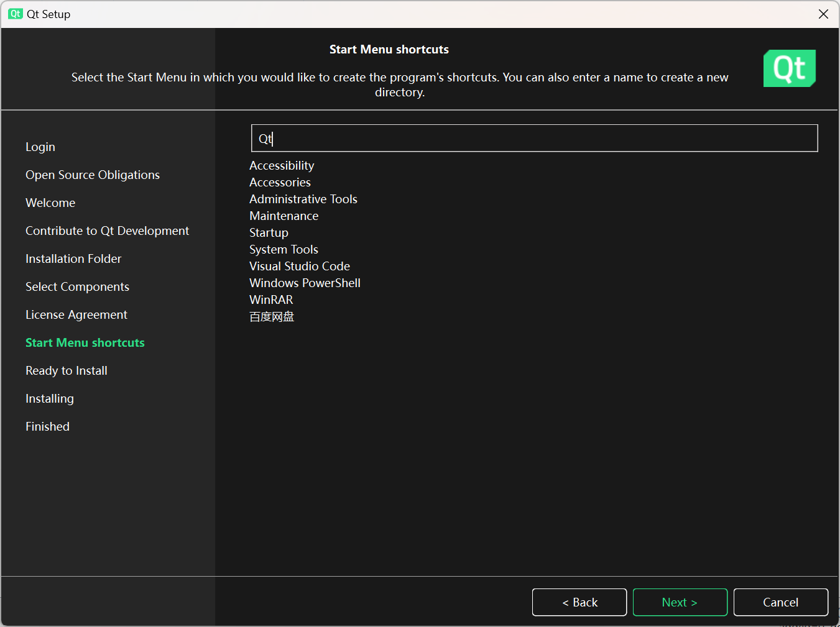Click Select Components step
Image resolution: width=840 pixels, height=627 pixels.
[77, 286]
